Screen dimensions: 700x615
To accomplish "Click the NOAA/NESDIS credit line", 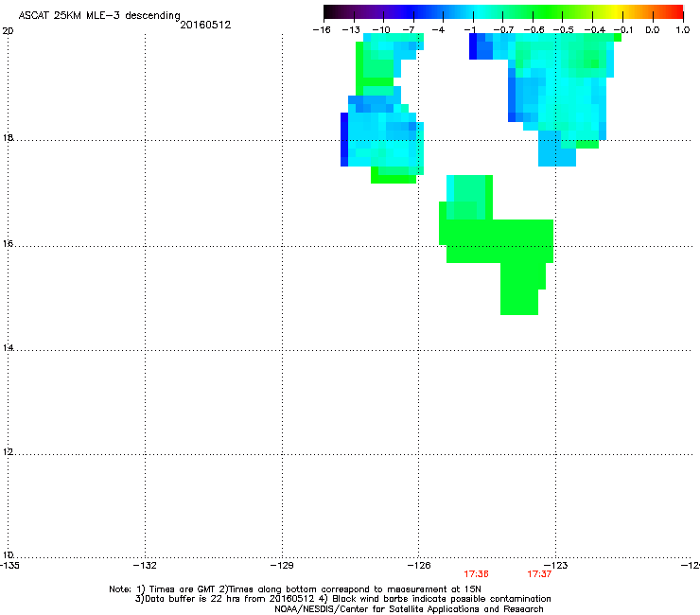I will 409,609.
